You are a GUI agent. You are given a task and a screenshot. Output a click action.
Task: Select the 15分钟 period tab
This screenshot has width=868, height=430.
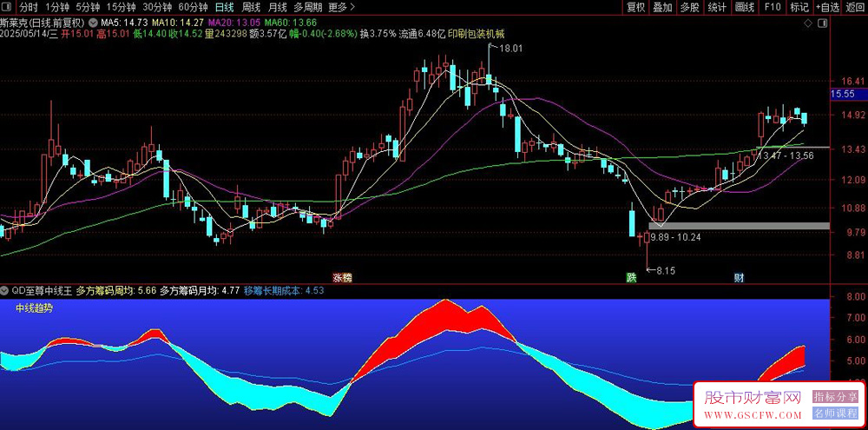pyautogui.click(x=121, y=7)
